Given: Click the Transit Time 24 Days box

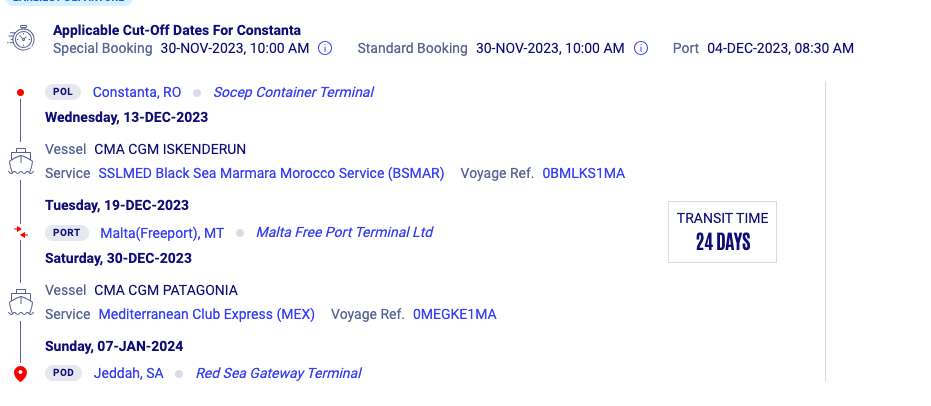Looking at the screenshot, I should coord(722,232).
